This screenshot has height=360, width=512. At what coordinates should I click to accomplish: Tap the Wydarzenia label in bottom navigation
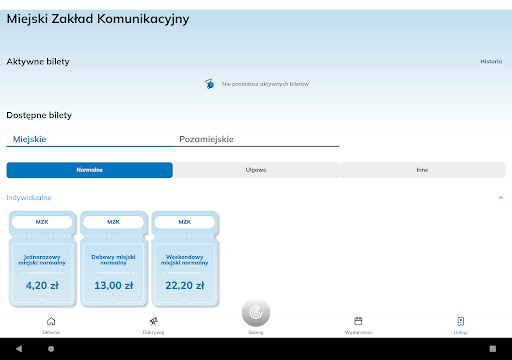click(358, 332)
